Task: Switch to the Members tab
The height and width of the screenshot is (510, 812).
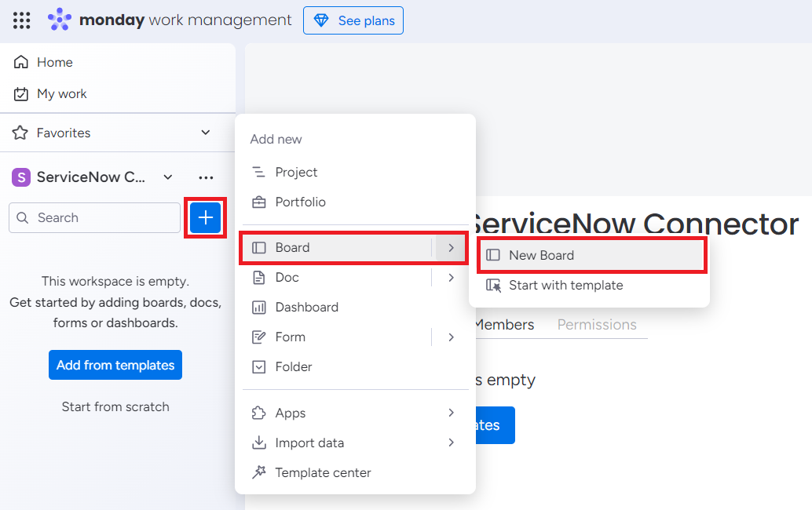Action: (x=504, y=324)
